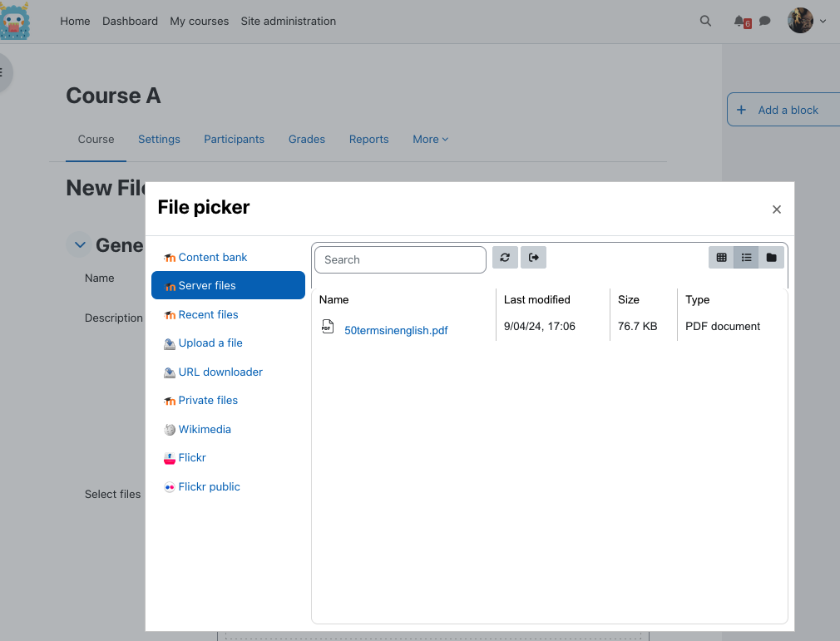Switch to icon grid view
Screen dimensions: 840x641
coord(721,258)
